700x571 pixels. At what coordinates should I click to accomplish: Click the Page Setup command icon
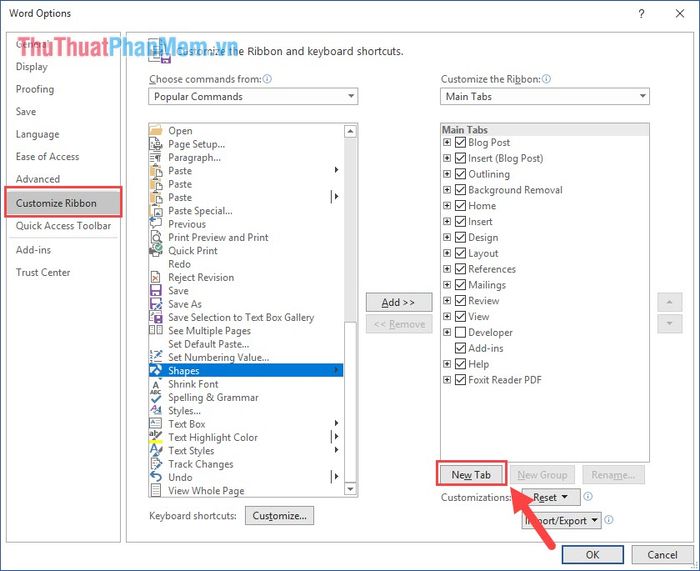point(156,144)
